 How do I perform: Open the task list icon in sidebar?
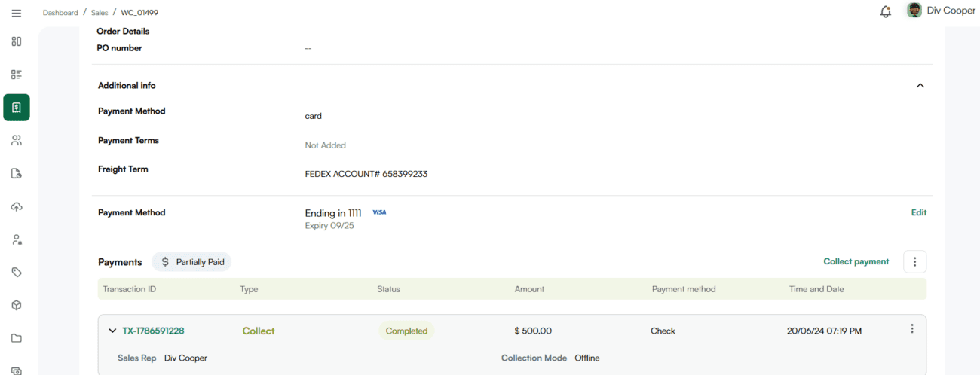17,75
